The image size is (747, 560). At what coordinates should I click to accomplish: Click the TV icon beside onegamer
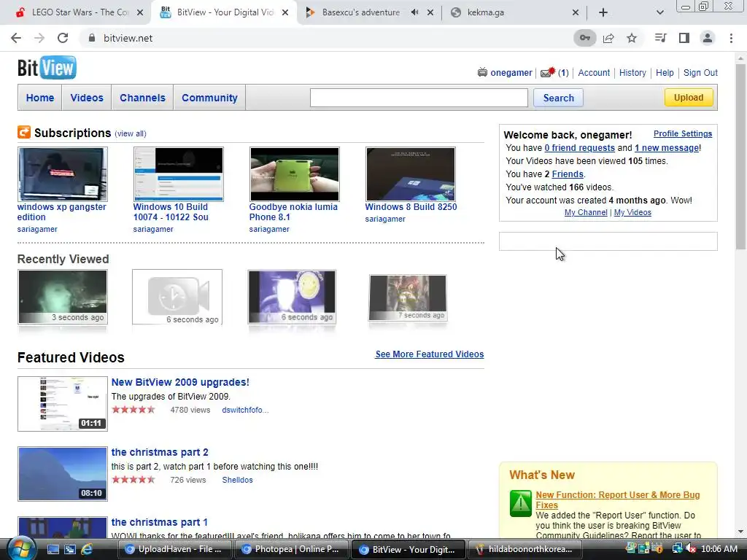coord(483,72)
